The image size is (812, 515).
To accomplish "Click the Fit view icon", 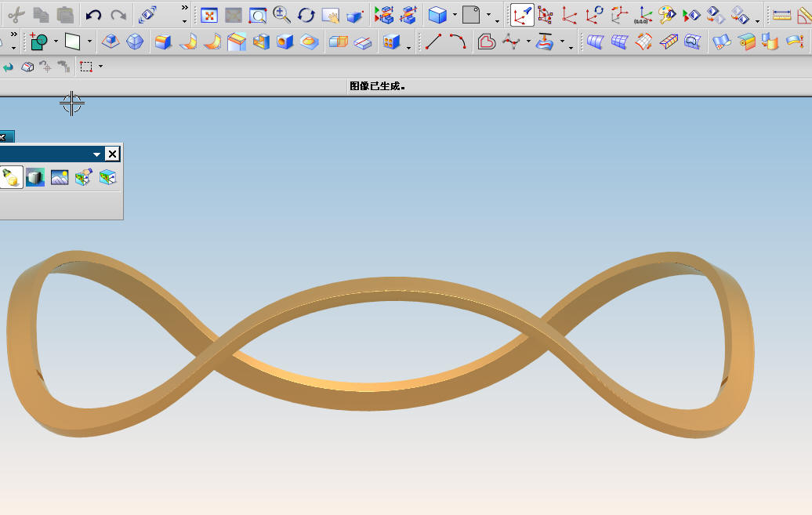I will click(208, 16).
